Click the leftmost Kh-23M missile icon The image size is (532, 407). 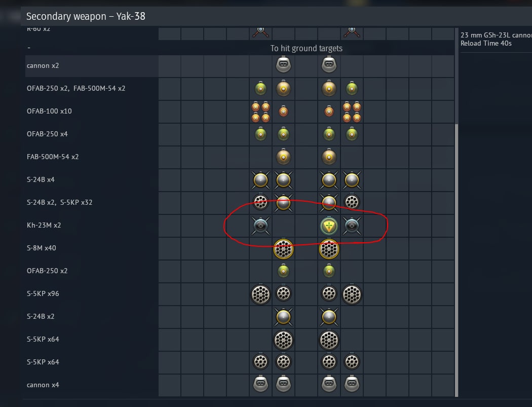tap(260, 226)
